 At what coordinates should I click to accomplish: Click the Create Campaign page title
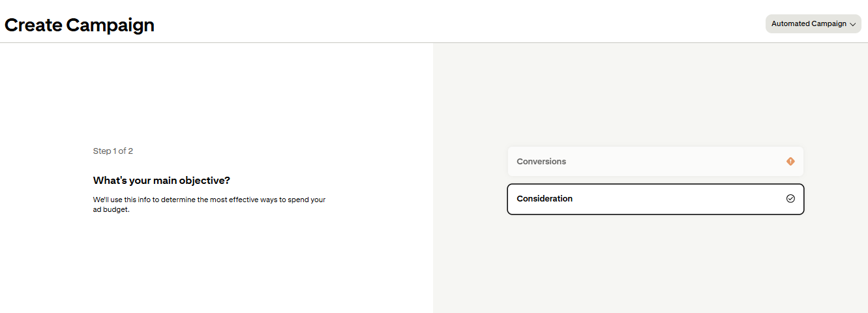[x=80, y=25]
